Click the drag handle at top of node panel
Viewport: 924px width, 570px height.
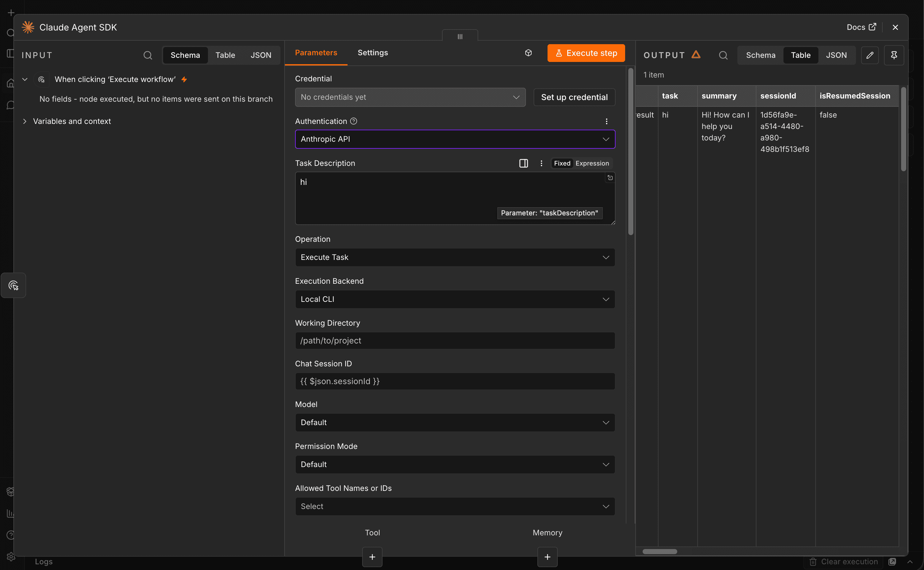[x=460, y=36]
